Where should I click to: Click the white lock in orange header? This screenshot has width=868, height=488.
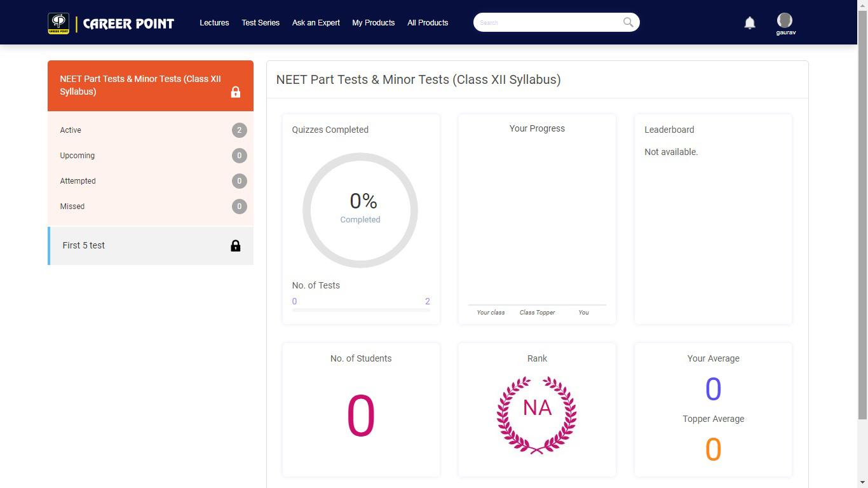click(x=236, y=91)
